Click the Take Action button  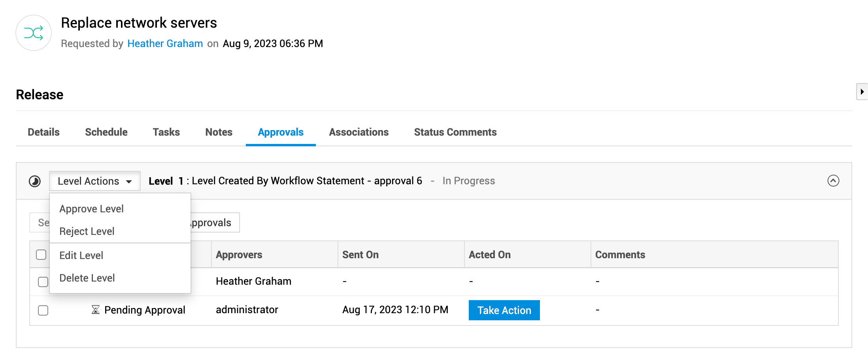[x=504, y=310]
